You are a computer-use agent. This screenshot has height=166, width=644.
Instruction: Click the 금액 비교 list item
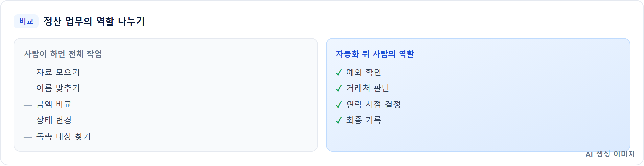click(x=54, y=104)
